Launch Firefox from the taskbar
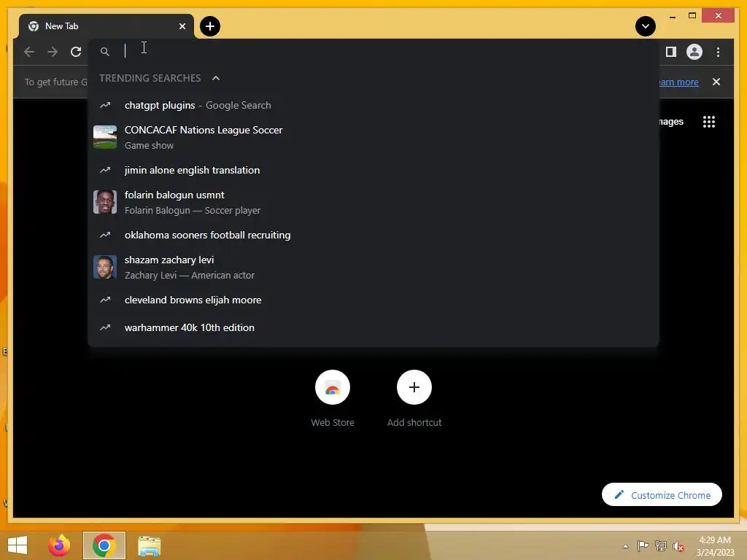The image size is (747, 560). tap(59, 545)
